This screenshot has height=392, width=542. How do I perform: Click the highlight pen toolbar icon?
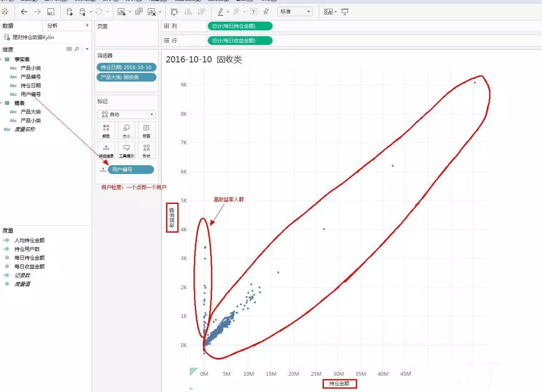(x=221, y=12)
